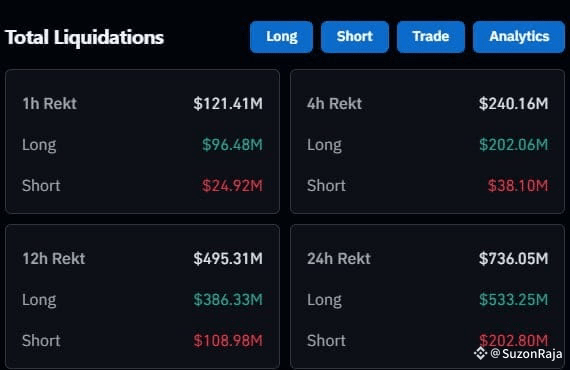
Task: Select the 12h Long value $386.33M
Action: [228, 300]
